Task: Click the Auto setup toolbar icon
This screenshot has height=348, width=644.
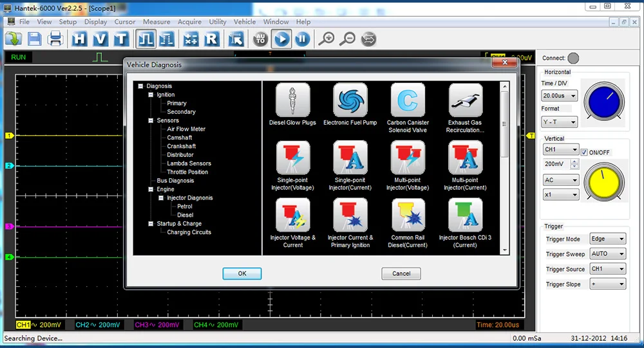Action: 260,39
